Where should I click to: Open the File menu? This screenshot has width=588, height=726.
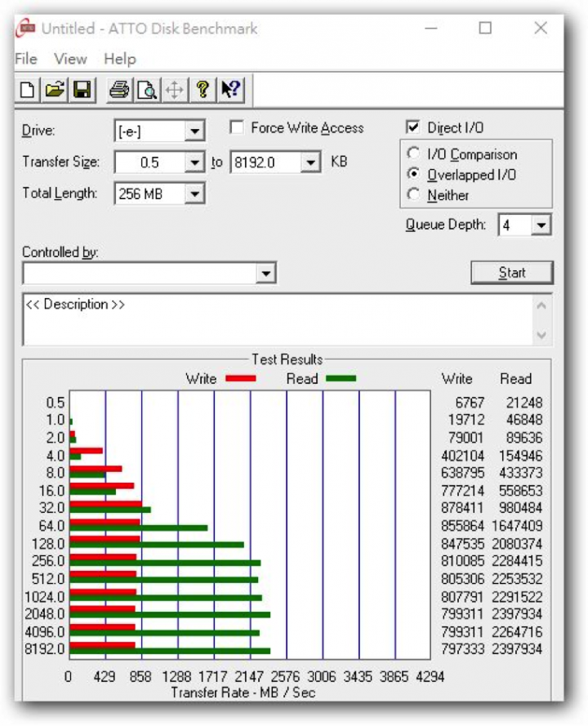26,59
